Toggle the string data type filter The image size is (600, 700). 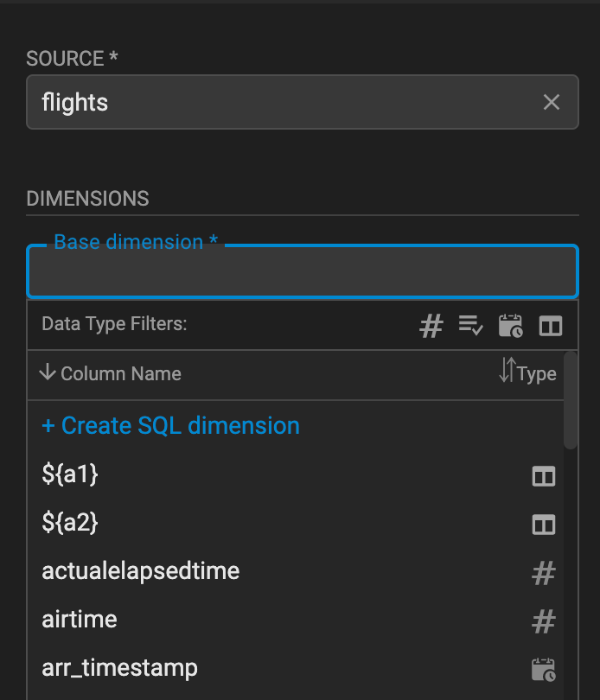[x=471, y=325]
